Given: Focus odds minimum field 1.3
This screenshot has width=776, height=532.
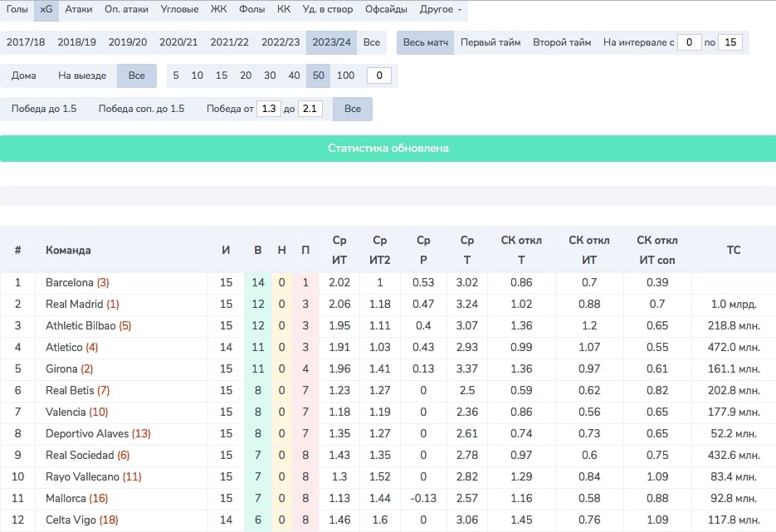Looking at the screenshot, I should pyautogui.click(x=269, y=109).
